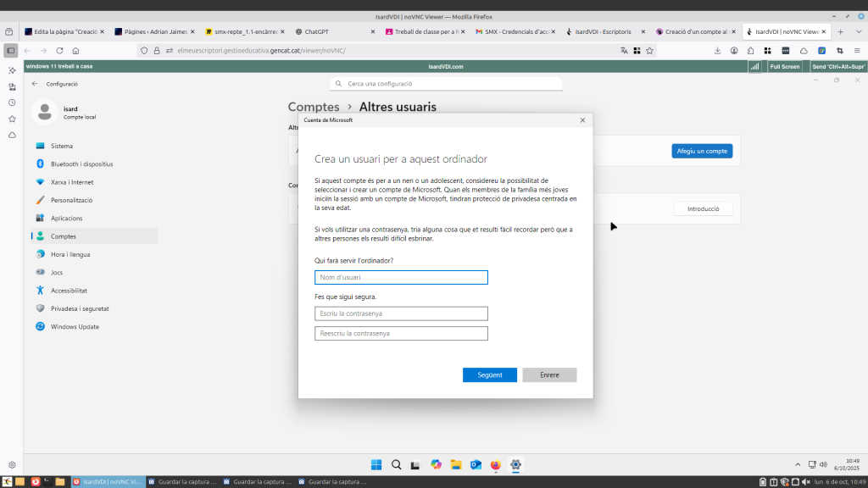Screen dimensions: 868x488
Task: Launch Outlook from the Windows taskbar
Action: point(476,464)
